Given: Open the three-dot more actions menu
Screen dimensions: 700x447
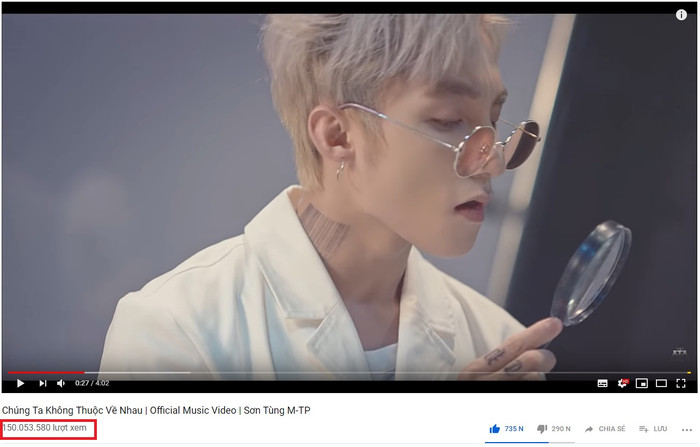Looking at the screenshot, I should coord(687,430).
